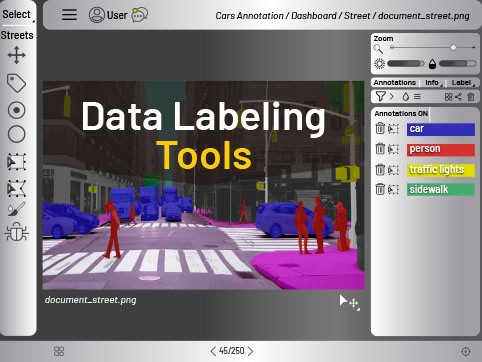This screenshot has width=482, height=362.
Task: Click the select box icon for car
Action: coord(393,129)
